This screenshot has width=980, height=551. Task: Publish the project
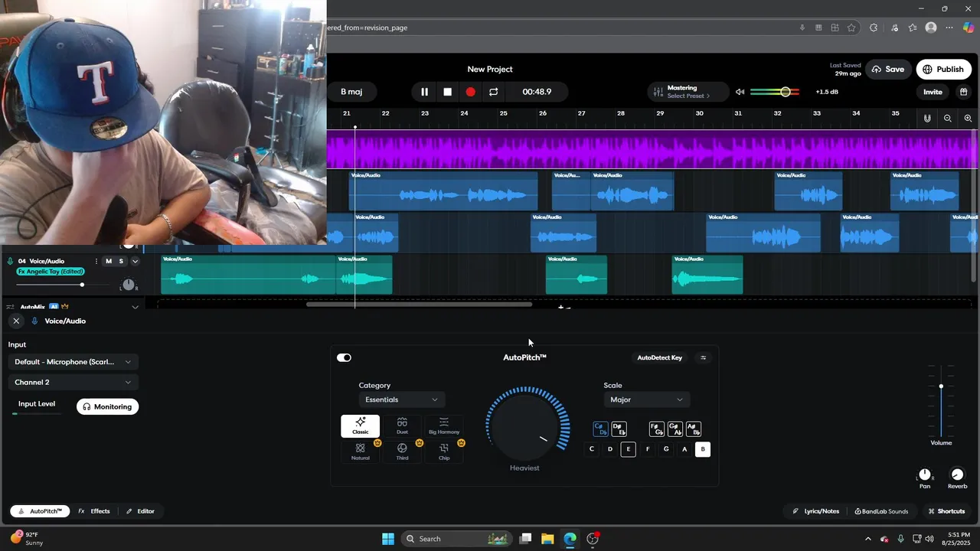coord(943,69)
